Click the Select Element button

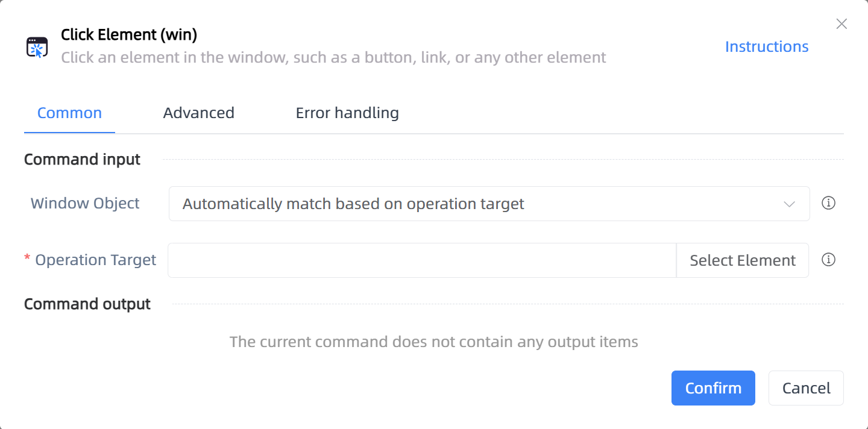pyautogui.click(x=743, y=260)
